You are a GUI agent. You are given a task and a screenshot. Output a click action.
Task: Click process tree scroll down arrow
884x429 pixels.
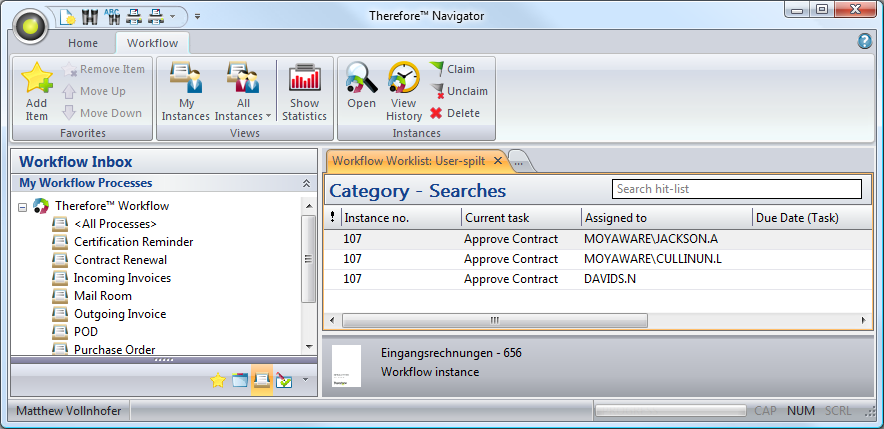point(308,346)
